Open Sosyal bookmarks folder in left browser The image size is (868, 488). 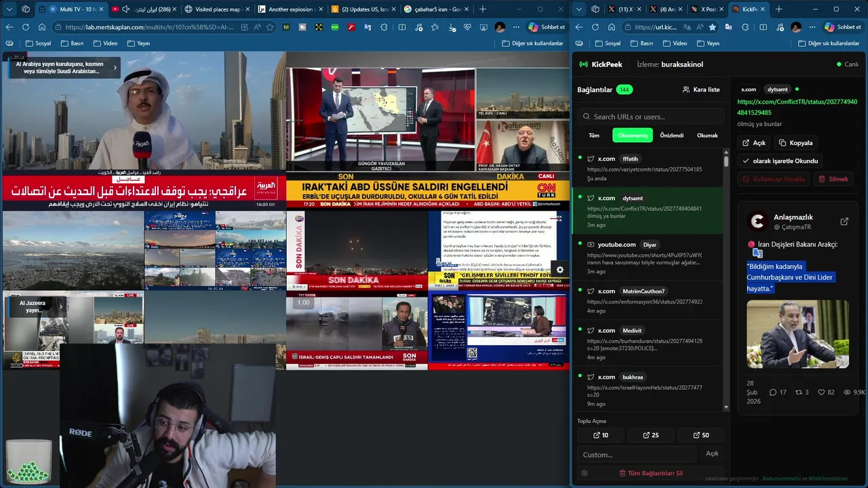coord(38,43)
